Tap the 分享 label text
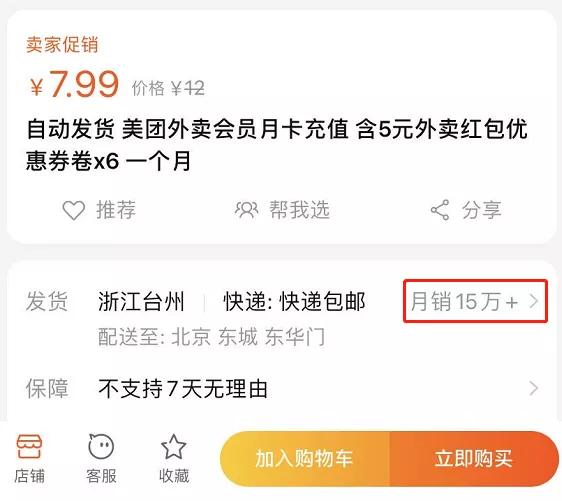Viewport: 562px width, 501px height. click(482, 210)
